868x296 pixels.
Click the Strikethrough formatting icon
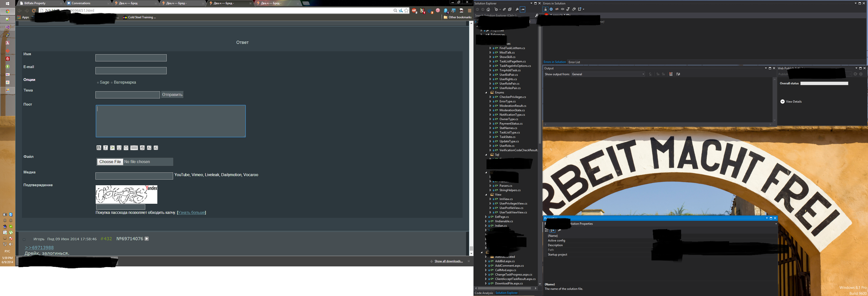click(143, 148)
